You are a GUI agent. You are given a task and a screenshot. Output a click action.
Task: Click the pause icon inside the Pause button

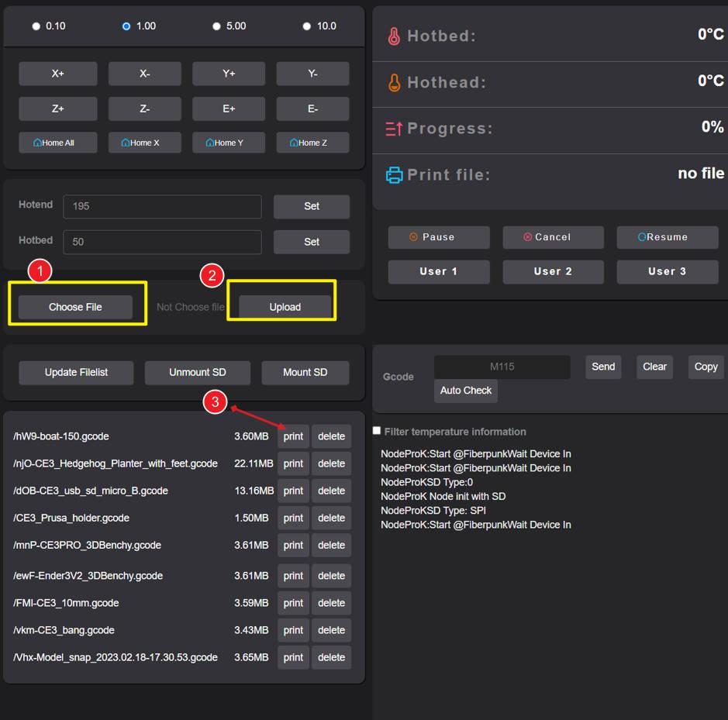pyautogui.click(x=413, y=237)
